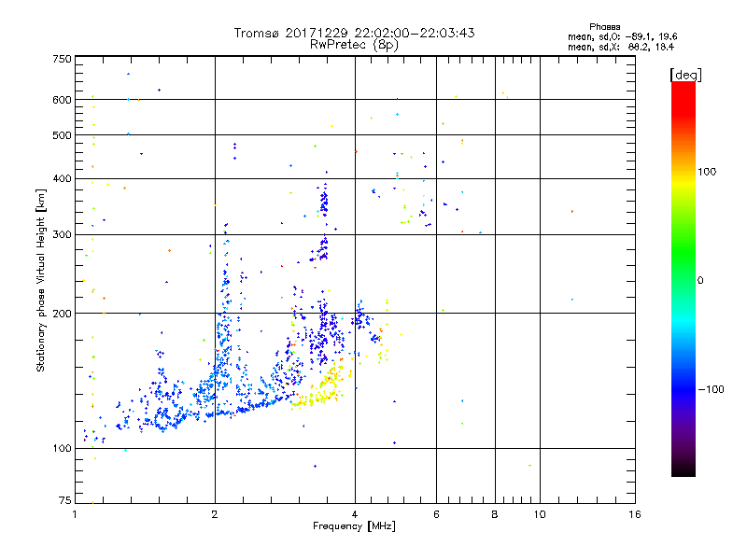Screen dimensions: 747x560
Task: Click the x-axis tick label '8'
Action: pyautogui.click(x=495, y=514)
